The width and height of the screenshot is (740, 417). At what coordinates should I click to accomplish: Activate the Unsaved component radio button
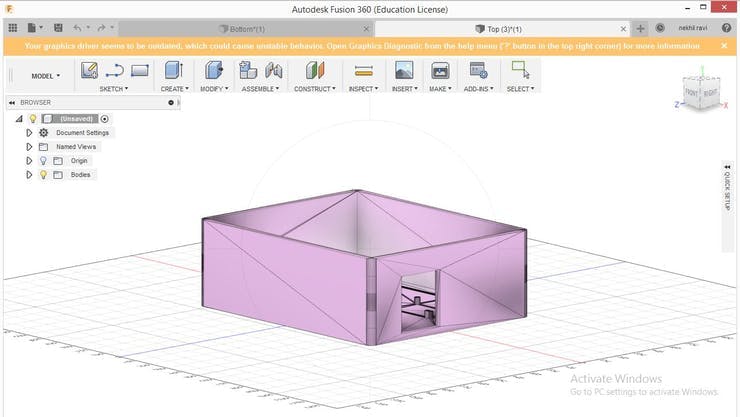click(x=104, y=119)
